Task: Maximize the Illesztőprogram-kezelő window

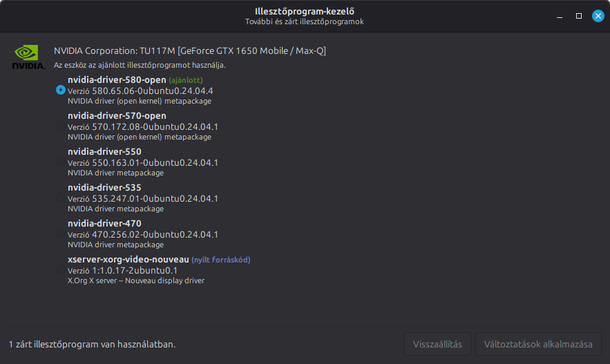Action: click(579, 16)
